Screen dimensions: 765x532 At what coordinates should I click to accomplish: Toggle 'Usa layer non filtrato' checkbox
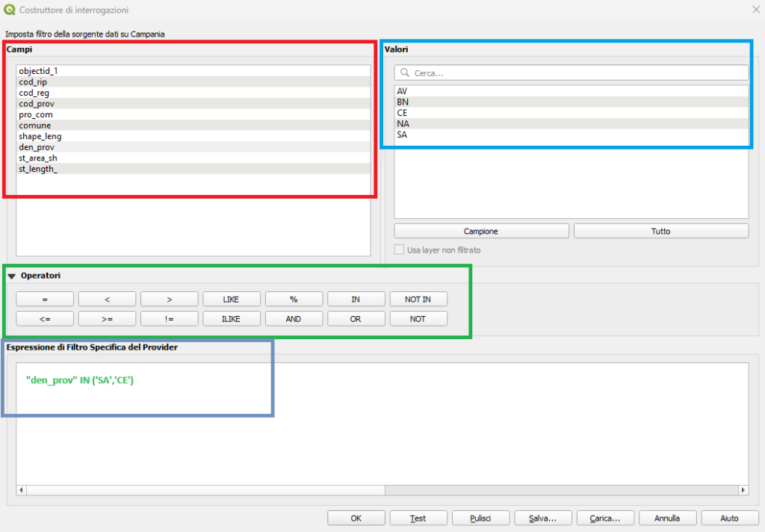(x=399, y=250)
